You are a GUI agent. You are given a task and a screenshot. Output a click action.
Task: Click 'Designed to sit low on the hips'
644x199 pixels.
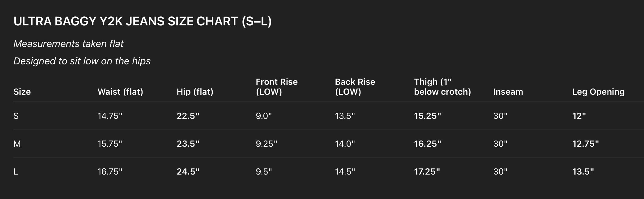[82, 61]
